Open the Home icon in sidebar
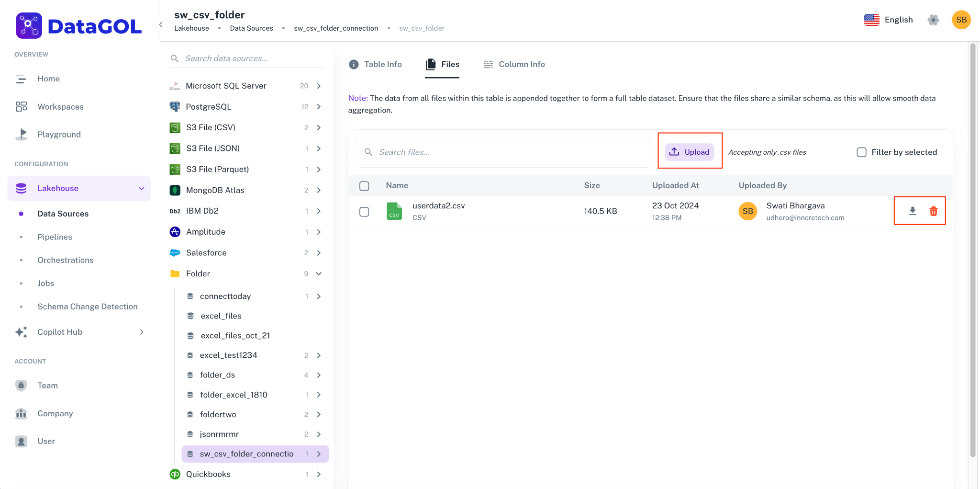Image resolution: width=980 pixels, height=489 pixels. (x=21, y=79)
